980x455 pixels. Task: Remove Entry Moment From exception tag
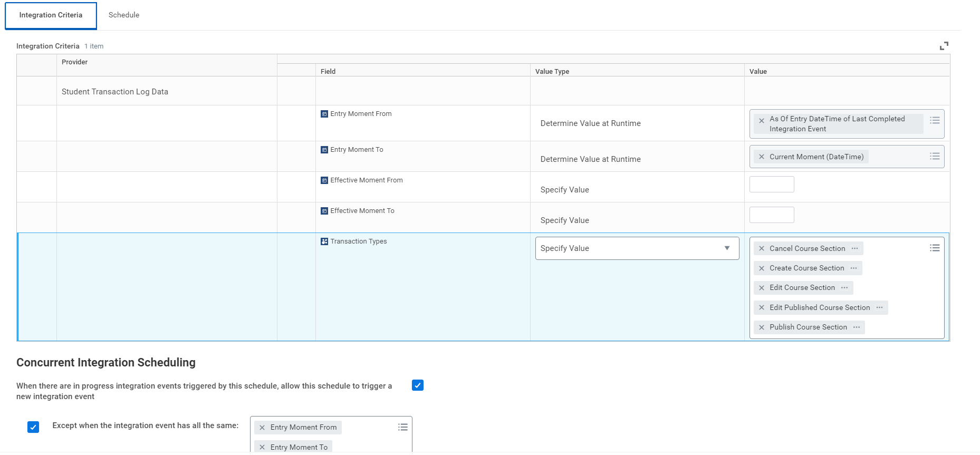(x=262, y=428)
